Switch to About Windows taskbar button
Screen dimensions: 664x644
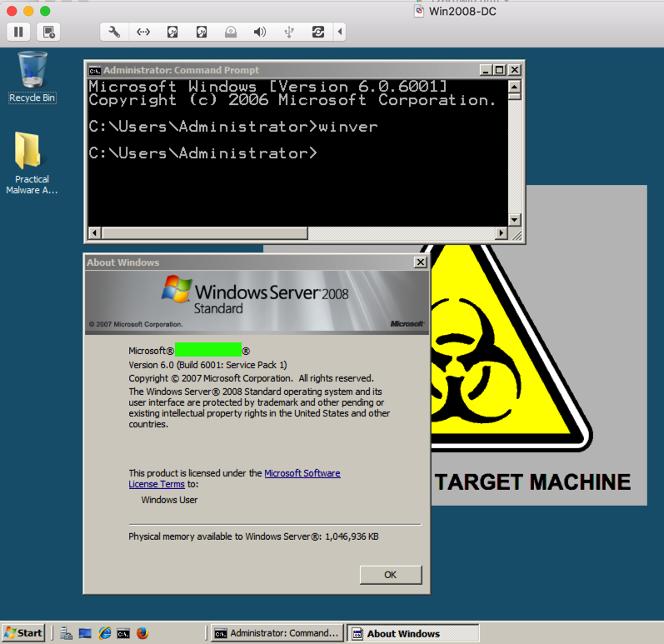click(413, 633)
